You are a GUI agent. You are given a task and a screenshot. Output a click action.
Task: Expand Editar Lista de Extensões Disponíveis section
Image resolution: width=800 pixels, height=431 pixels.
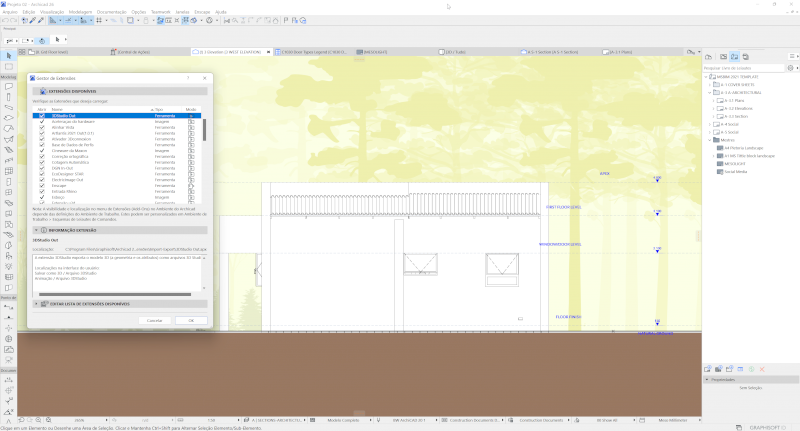(x=37, y=303)
